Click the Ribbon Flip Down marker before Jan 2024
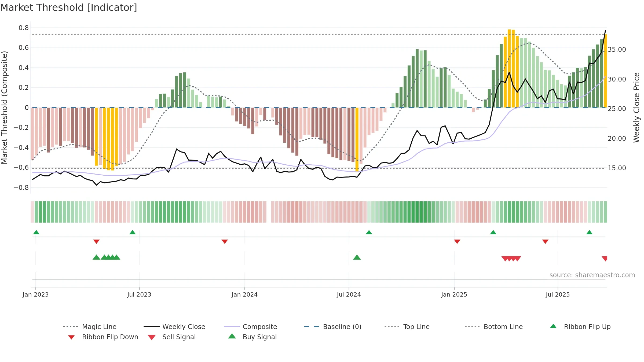Viewport: 644px width, 362px height. pyautogui.click(x=225, y=242)
